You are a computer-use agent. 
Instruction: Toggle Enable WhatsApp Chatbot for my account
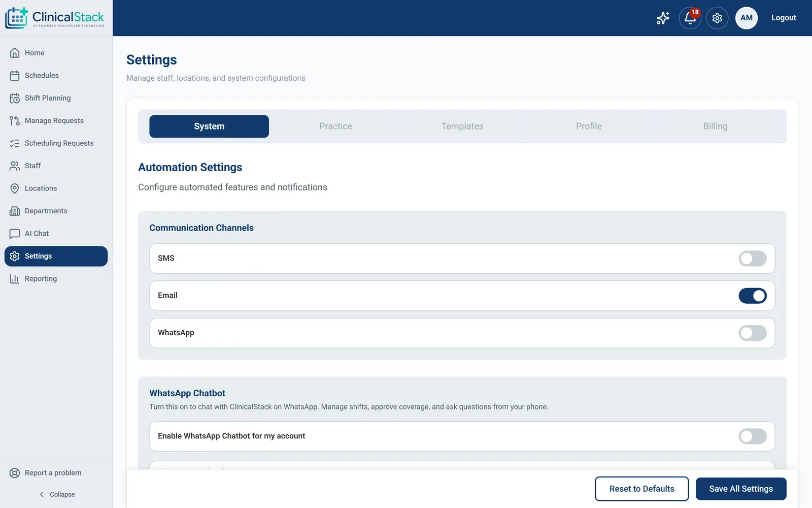pyautogui.click(x=753, y=436)
